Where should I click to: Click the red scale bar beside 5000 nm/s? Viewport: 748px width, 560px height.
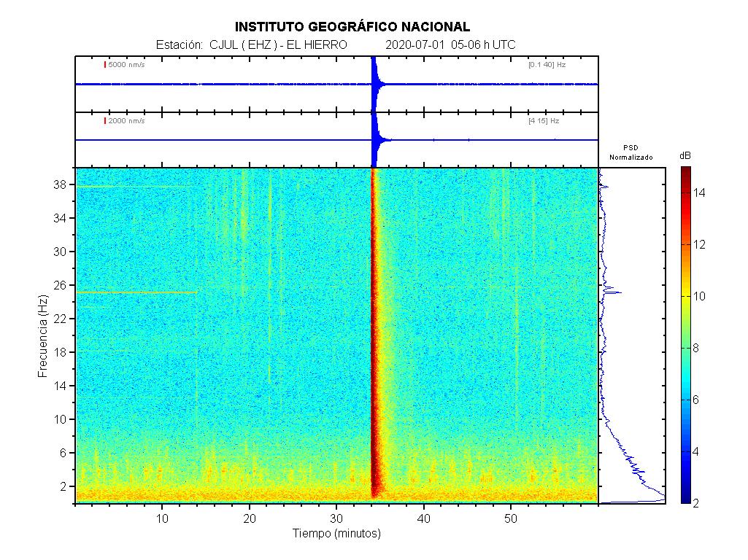pos(105,64)
